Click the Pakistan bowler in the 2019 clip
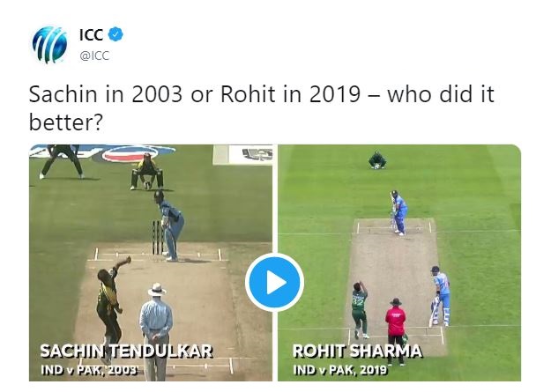Viewport: 551px width, 392px height. [x=359, y=308]
